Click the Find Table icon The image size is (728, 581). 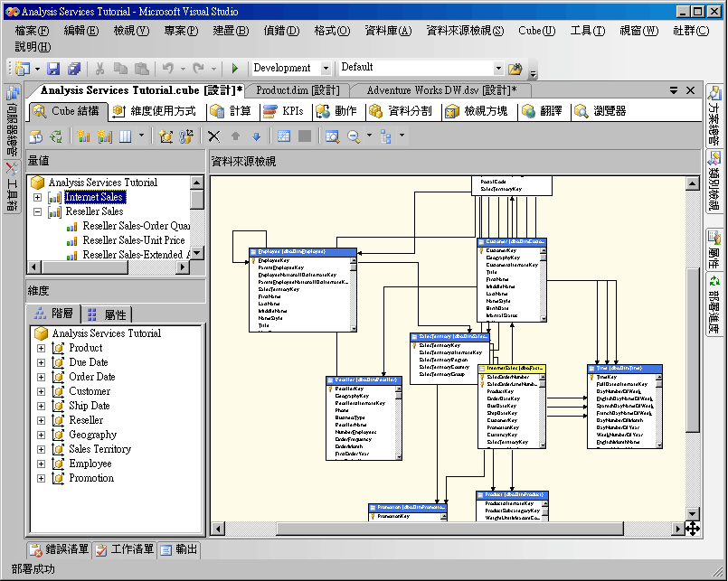(333, 136)
